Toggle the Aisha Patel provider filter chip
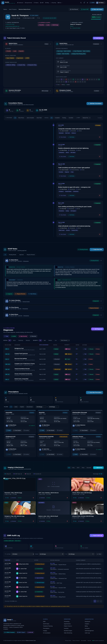 (39, 118)
